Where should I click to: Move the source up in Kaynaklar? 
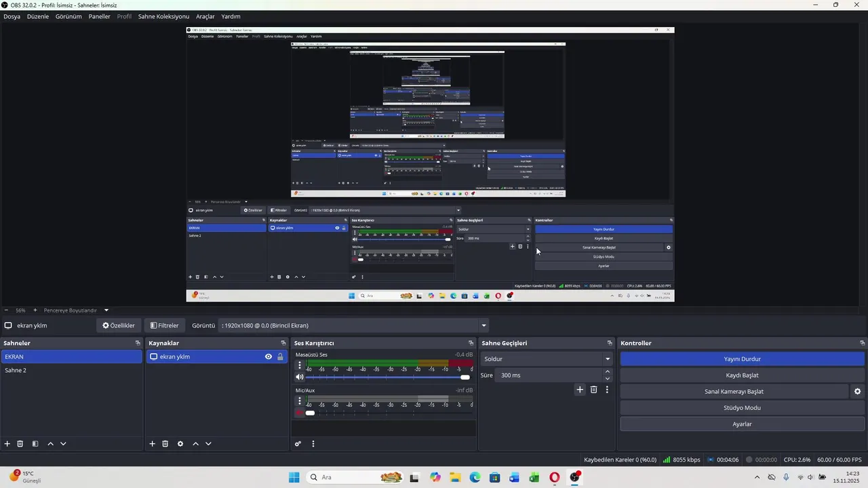(195, 444)
